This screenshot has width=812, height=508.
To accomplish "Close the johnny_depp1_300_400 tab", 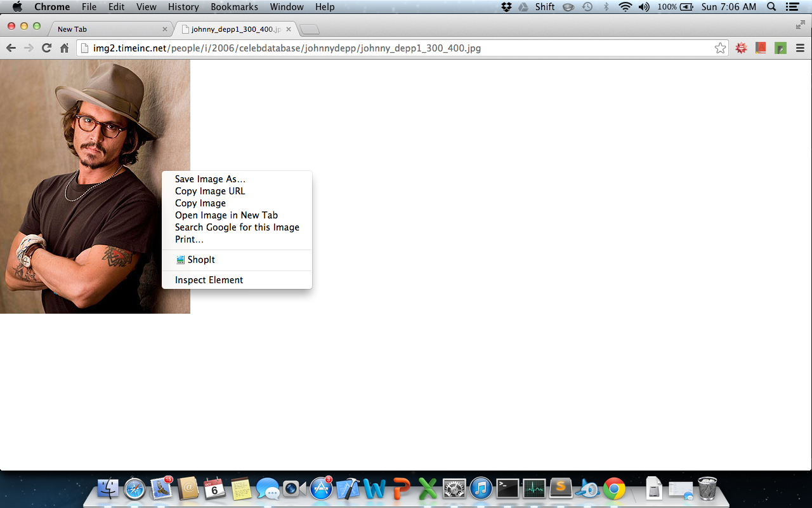I will tap(289, 29).
